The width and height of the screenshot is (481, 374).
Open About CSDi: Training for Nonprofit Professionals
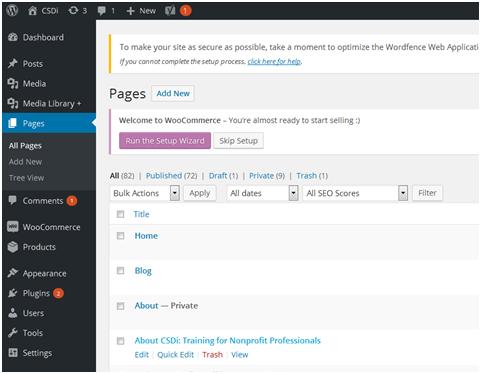227,341
